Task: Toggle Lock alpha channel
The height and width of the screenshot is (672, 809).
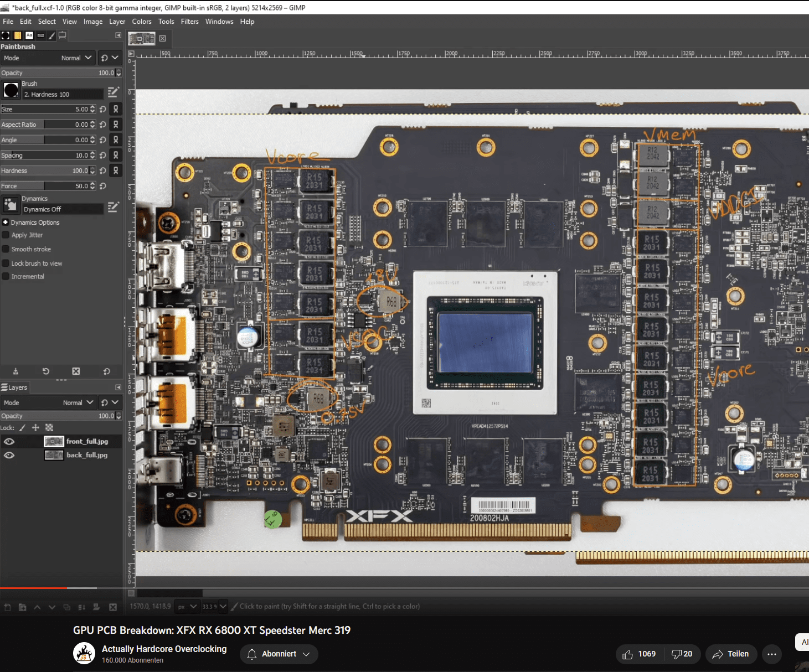Action: 49,427
